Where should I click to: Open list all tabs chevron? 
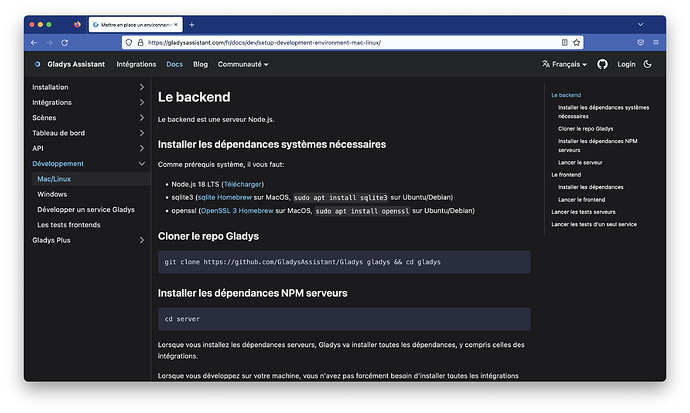(641, 25)
